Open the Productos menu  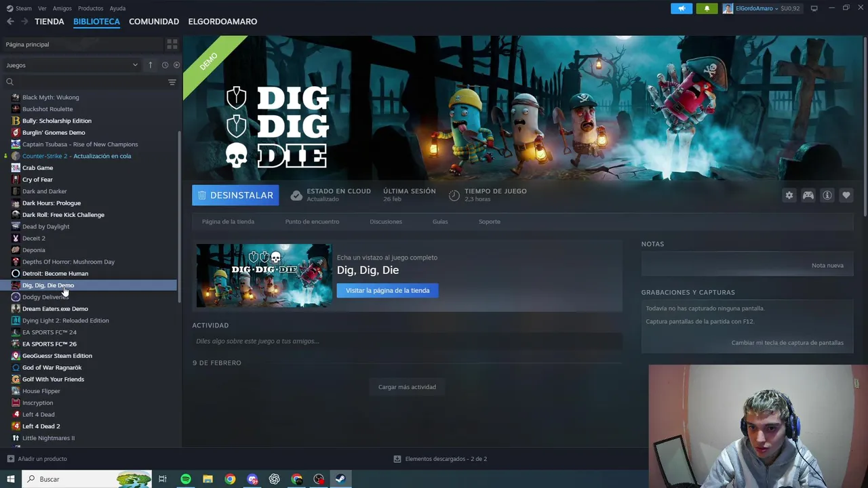click(90, 8)
